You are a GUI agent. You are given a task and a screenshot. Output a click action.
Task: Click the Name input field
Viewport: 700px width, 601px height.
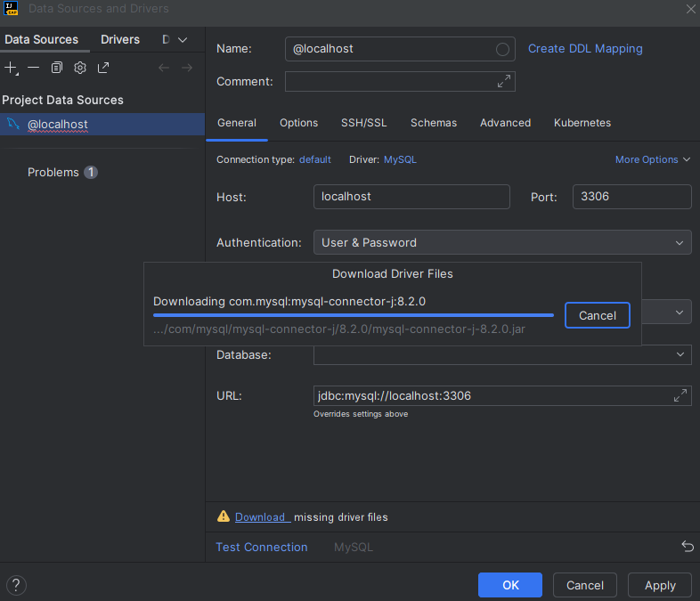pyautogui.click(x=400, y=49)
